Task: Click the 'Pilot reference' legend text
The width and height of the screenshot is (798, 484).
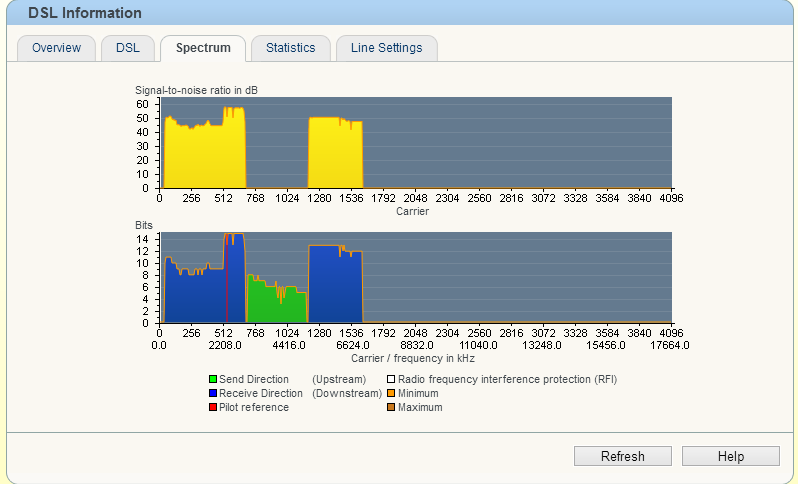Action: [x=254, y=407]
